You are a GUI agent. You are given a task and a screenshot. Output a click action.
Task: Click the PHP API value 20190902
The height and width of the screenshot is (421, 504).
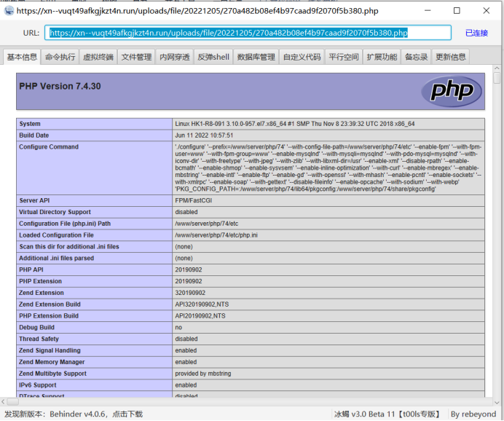pyautogui.click(x=189, y=270)
